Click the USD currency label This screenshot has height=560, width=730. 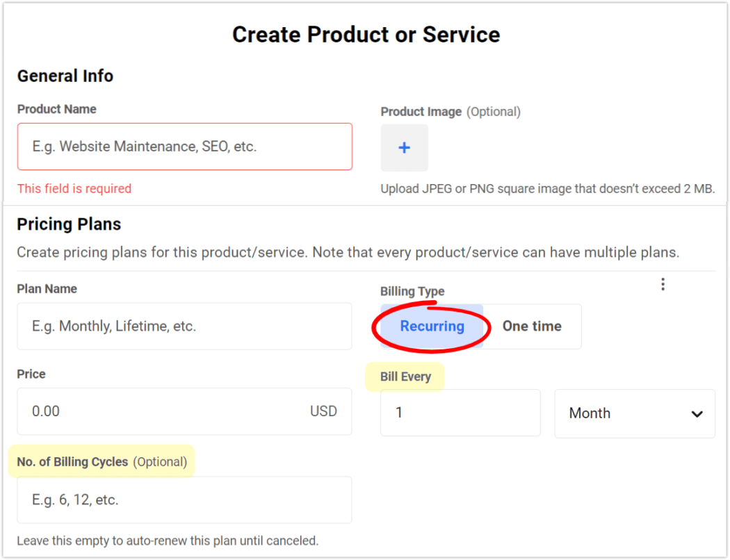[323, 411]
